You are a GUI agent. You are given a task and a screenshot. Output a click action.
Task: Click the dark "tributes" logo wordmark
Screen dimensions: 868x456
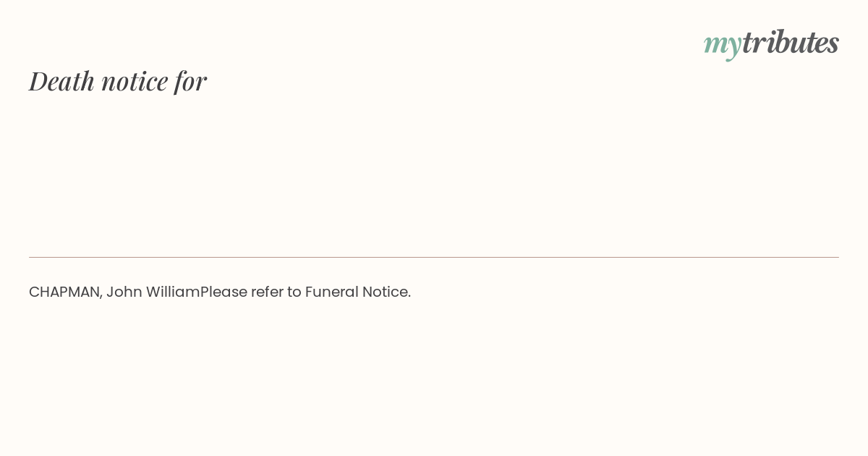coord(790,42)
